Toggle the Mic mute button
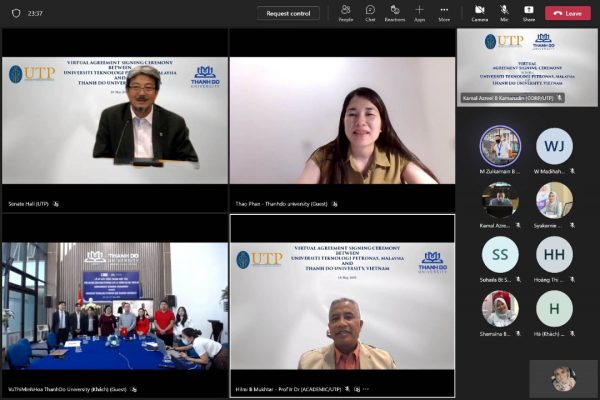The height and width of the screenshot is (400, 600). pos(504,12)
